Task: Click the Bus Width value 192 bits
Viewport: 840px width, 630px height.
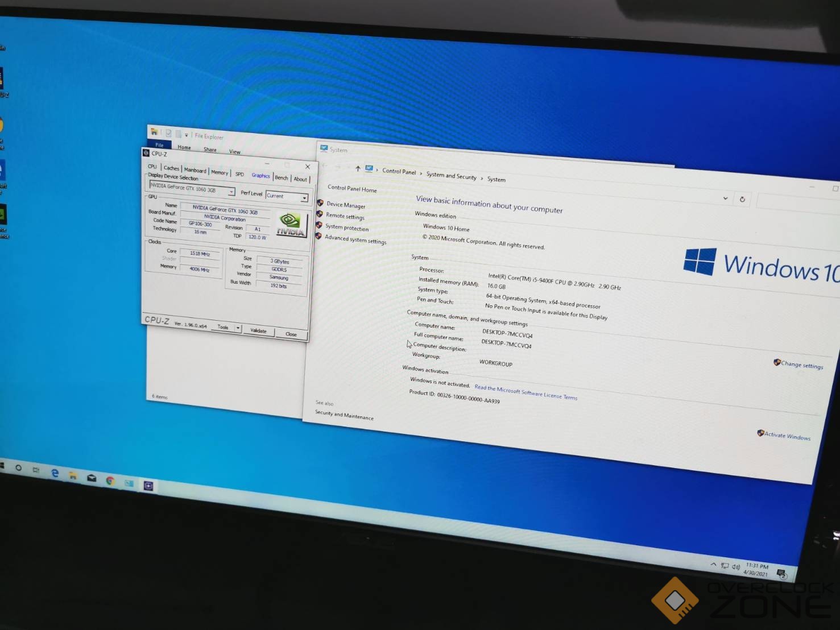Action: click(278, 285)
